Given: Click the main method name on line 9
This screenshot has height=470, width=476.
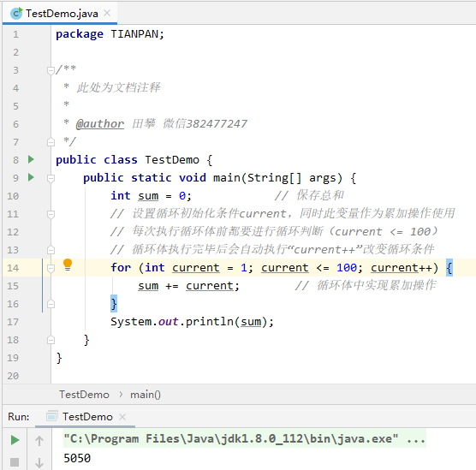Looking at the screenshot, I should [x=227, y=177].
